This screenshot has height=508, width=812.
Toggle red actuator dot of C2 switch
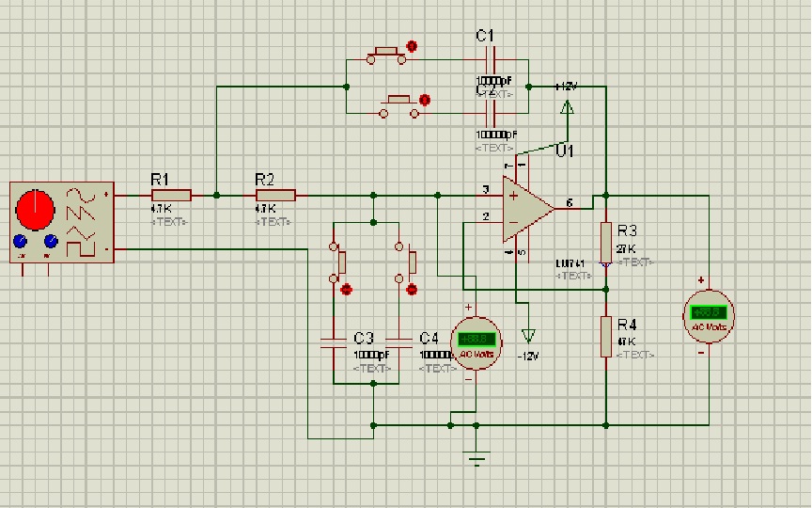(x=425, y=100)
